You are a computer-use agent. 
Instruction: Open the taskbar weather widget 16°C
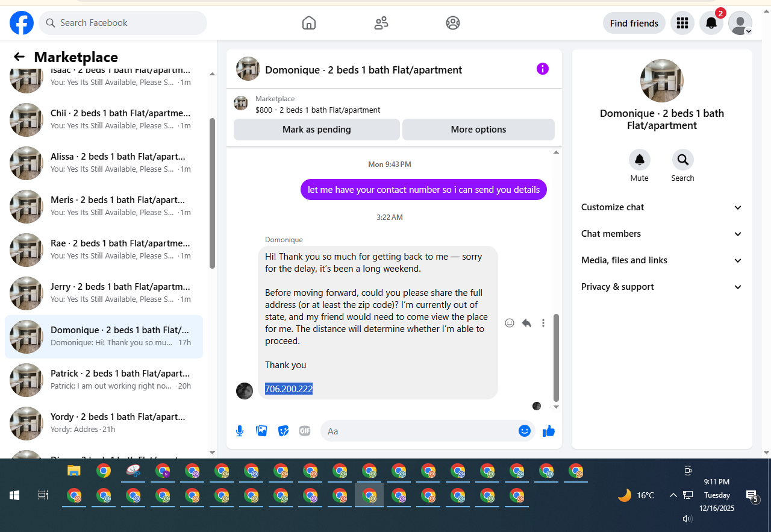click(x=636, y=495)
